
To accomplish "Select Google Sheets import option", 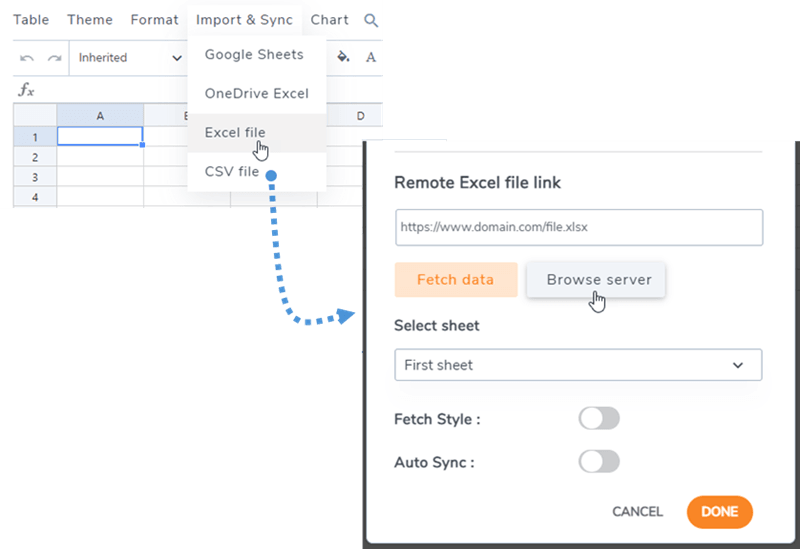I will pos(254,54).
